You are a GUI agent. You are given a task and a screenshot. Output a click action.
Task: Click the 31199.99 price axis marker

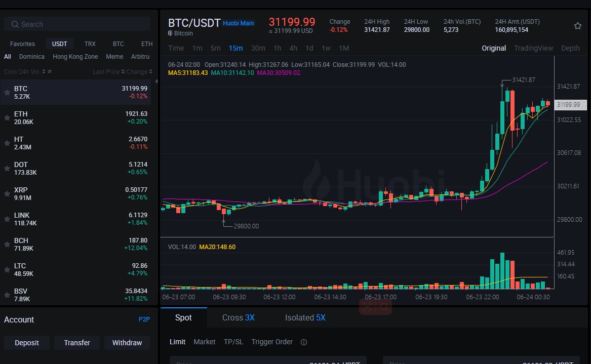coord(570,105)
